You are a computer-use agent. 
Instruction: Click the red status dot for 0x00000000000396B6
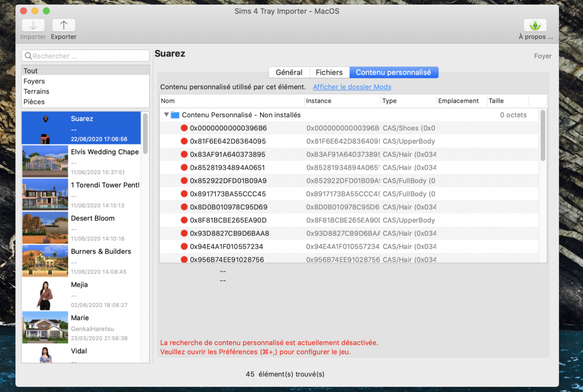click(x=184, y=128)
